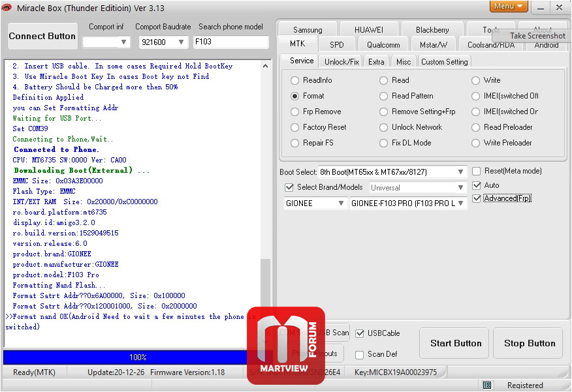Select the ReadInfo radio button

click(x=294, y=80)
